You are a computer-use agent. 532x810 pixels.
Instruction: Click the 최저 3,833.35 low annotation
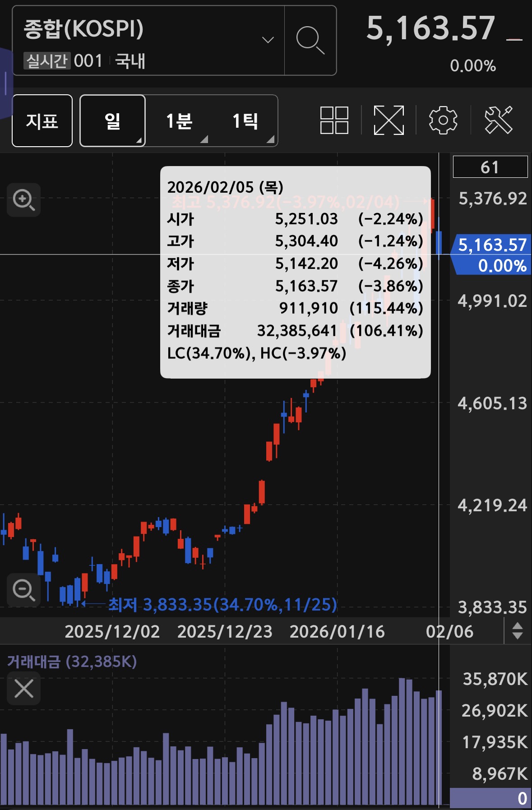click(222, 604)
